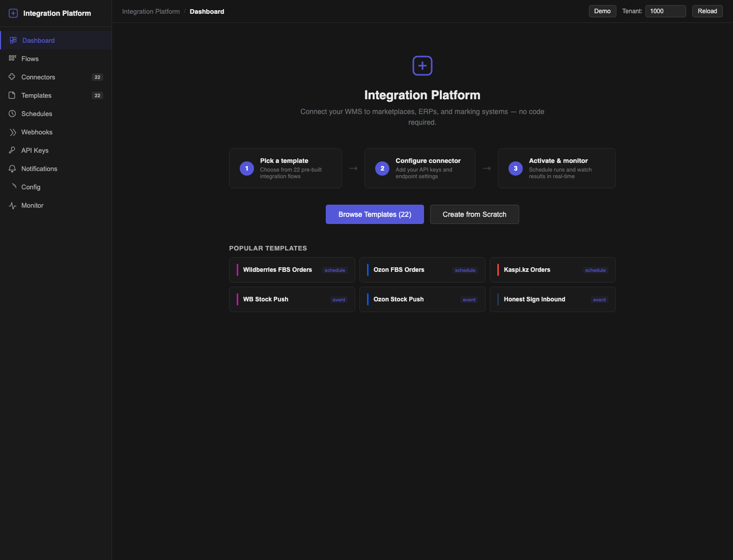Click the Webhooks chevrons icon
Image resolution: width=733 pixels, height=560 pixels.
(12, 132)
